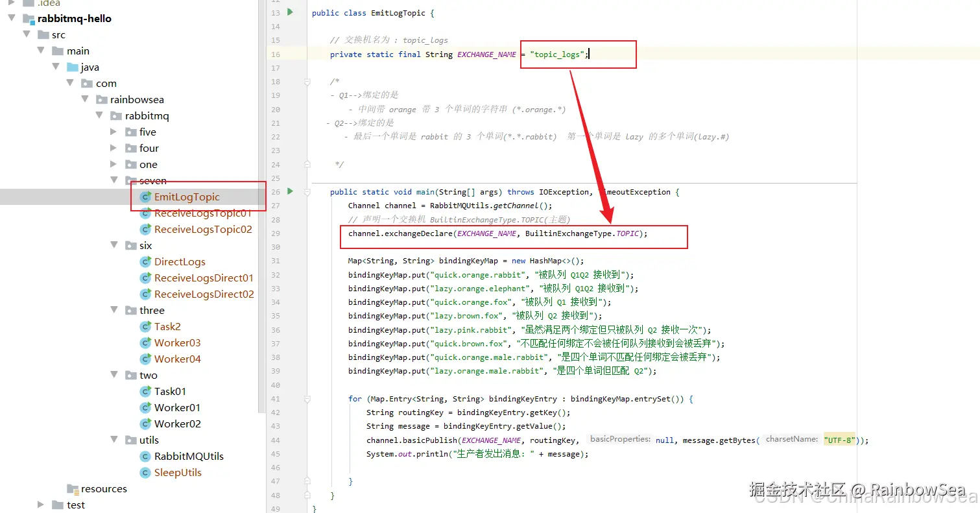
Task: Click the Worker04 class icon
Action: 145,359
